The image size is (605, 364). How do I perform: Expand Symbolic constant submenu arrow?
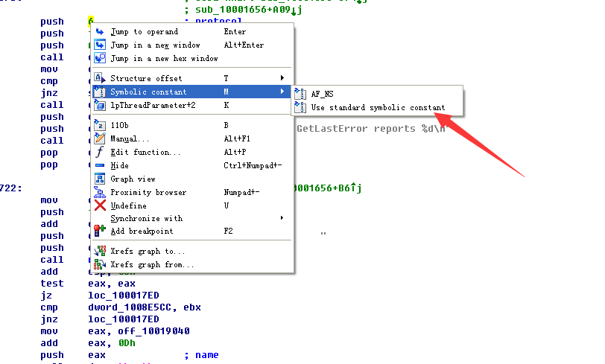coord(282,92)
